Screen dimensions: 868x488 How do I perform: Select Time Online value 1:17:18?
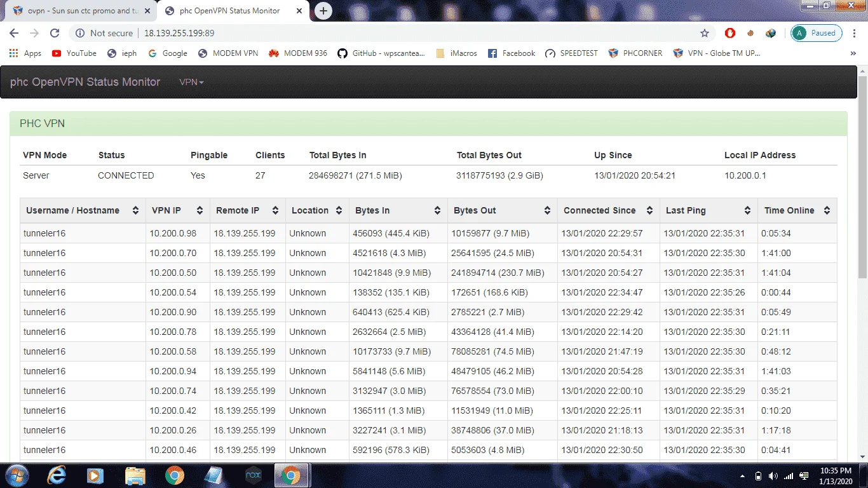(776, 430)
